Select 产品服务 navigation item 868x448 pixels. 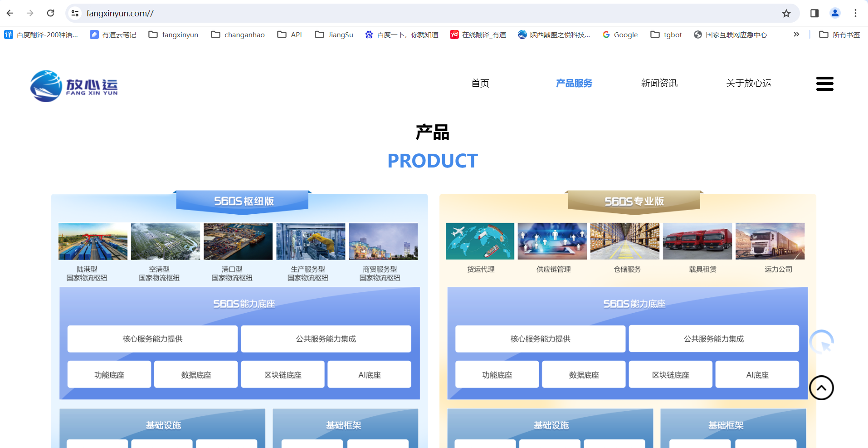(x=574, y=83)
